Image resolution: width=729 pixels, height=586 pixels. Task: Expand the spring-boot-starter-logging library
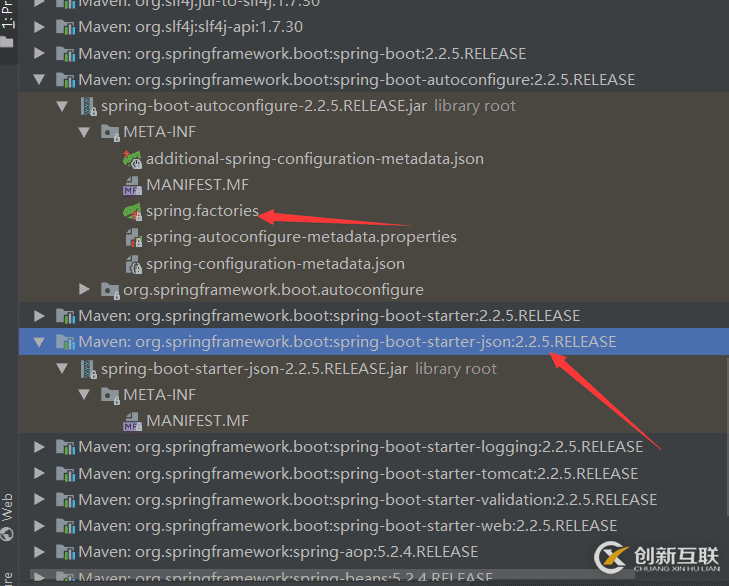coord(40,447)
